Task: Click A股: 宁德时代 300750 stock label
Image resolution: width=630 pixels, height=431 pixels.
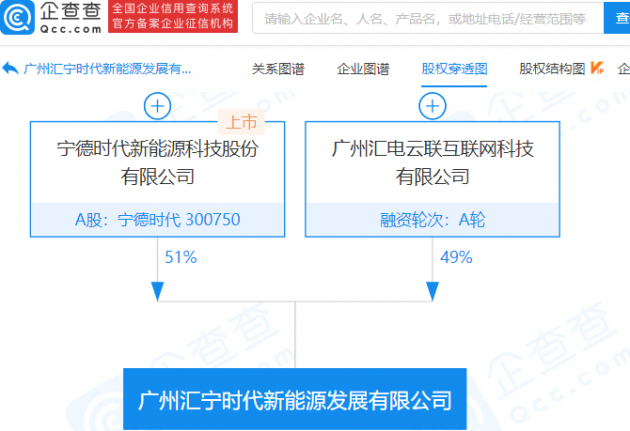Action: click(158, 220)
